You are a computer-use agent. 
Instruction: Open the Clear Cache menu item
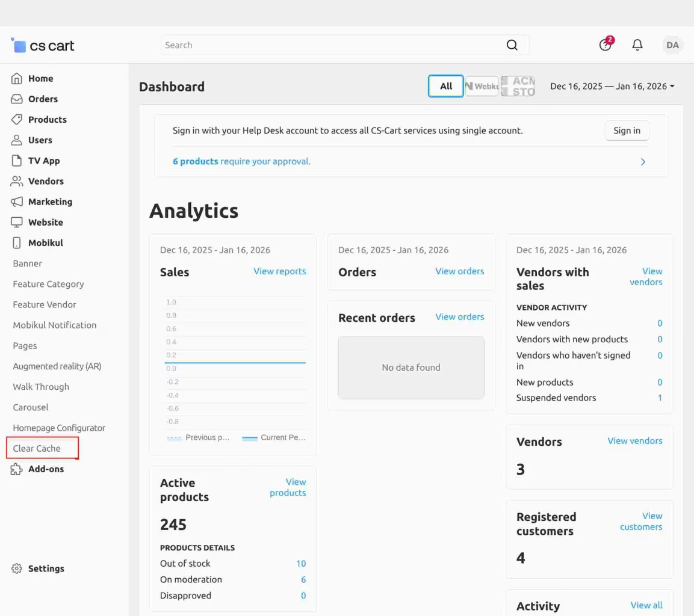point(37,448)
